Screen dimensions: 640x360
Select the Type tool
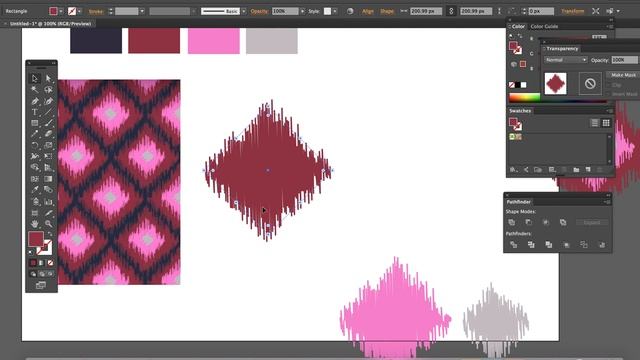tap(35, 112)
